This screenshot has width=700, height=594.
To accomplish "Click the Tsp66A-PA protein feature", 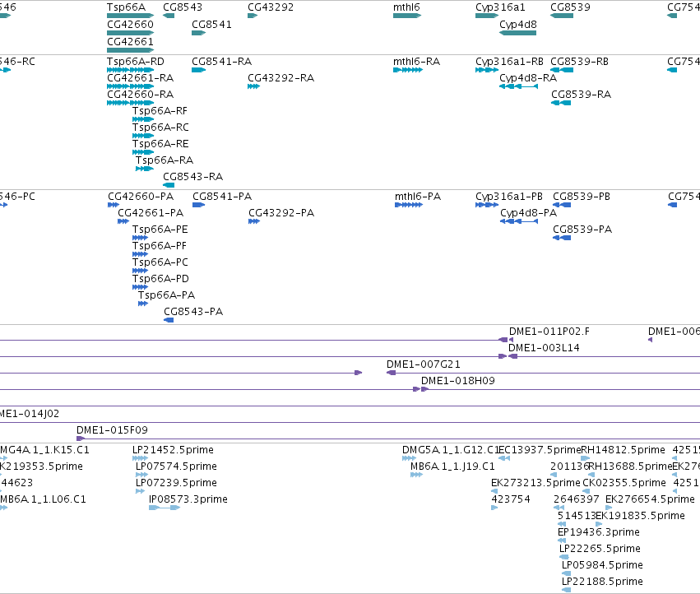I will tap(143, 304).
